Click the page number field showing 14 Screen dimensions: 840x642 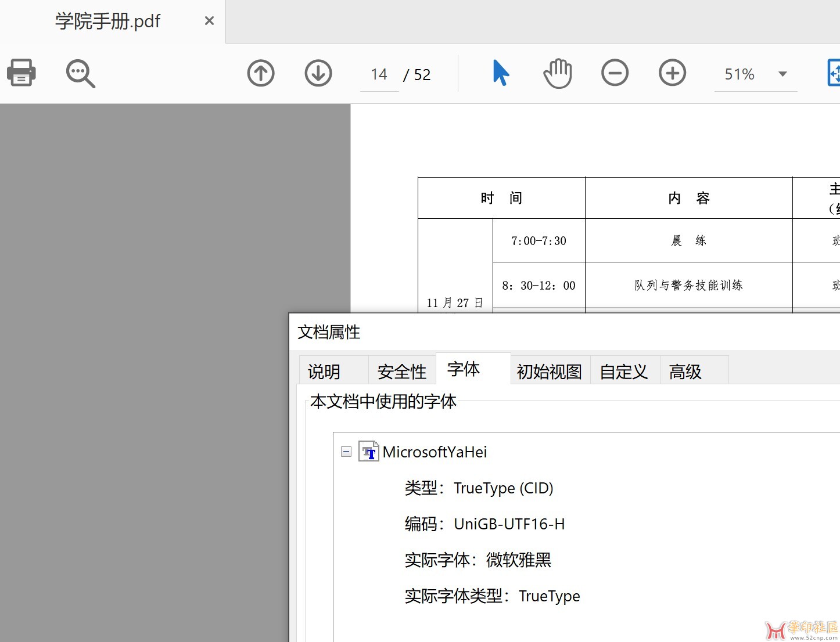click(379, 75)
